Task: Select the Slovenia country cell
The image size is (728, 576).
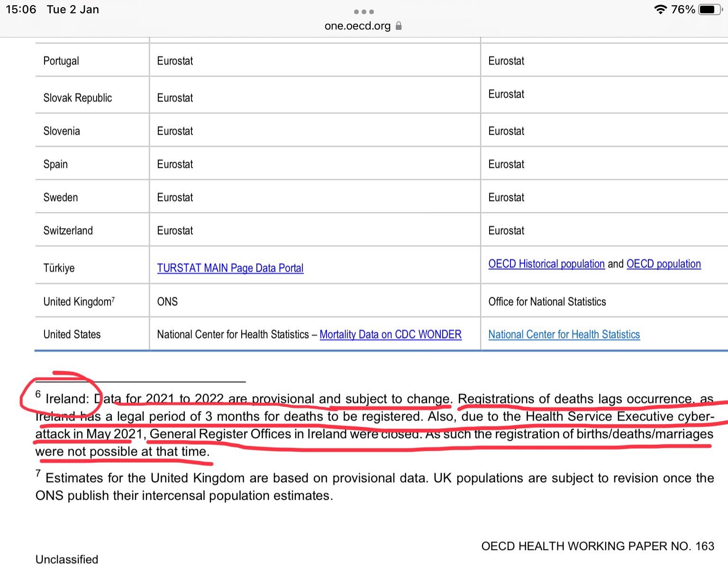Action: tap(92, 130)
